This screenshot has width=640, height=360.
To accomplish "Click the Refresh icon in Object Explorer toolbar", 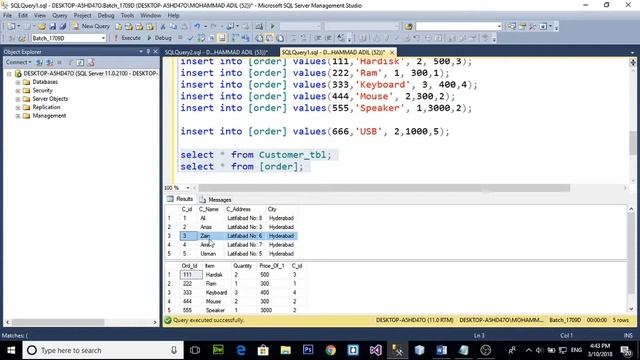I will coord(80,62).
